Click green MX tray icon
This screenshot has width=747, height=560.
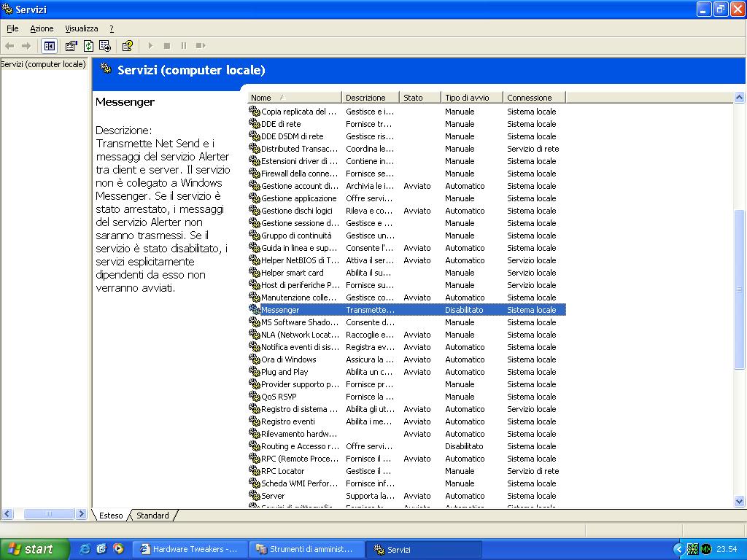tap(706, 549)
